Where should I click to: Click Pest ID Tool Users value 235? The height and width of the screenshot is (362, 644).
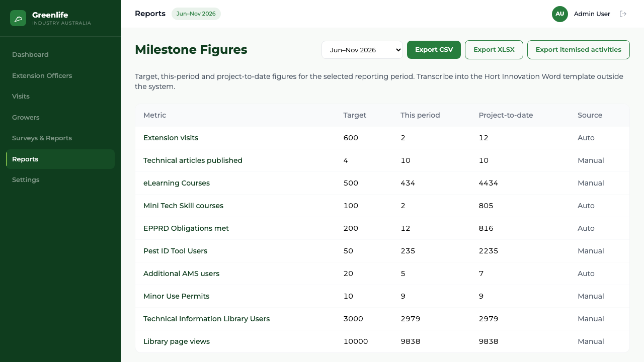(x=408, y=251)
